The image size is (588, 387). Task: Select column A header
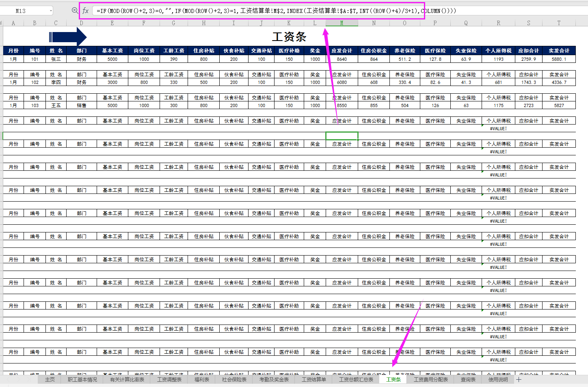click(13, 23)
